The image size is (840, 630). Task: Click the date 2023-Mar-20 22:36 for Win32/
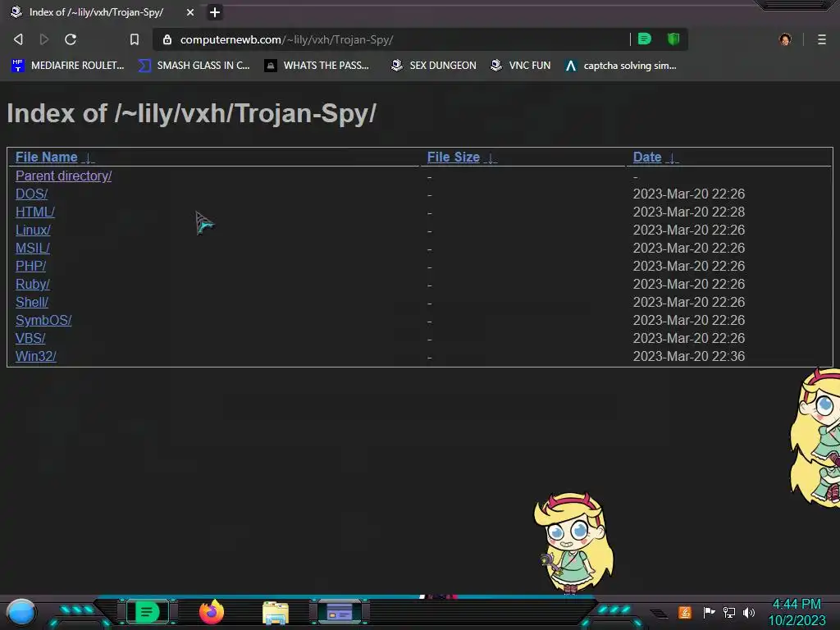(689, 356)
